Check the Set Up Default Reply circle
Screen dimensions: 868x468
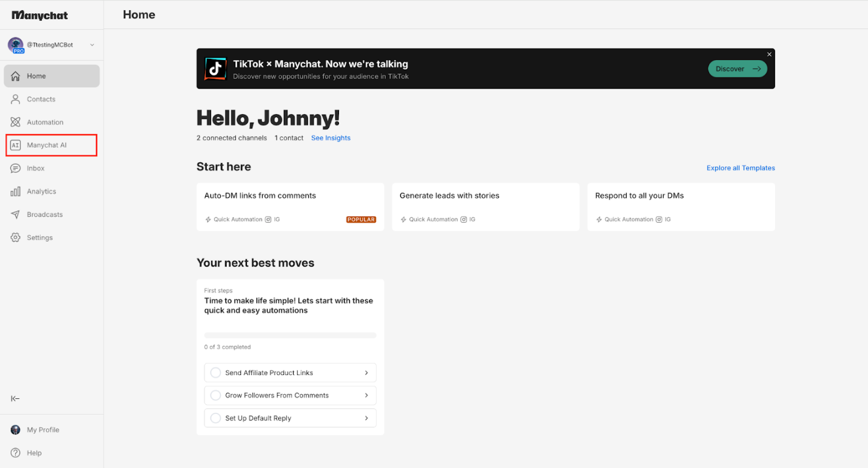coord(215,418)
